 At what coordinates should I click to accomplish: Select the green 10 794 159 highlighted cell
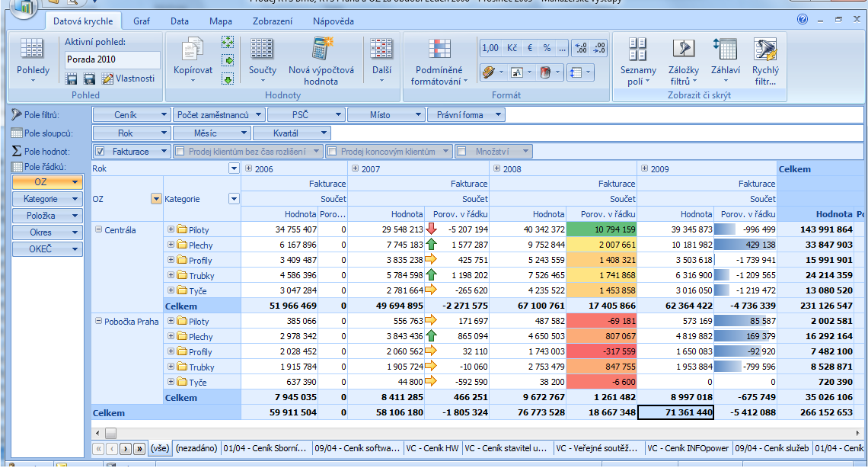tap(601, 229)
